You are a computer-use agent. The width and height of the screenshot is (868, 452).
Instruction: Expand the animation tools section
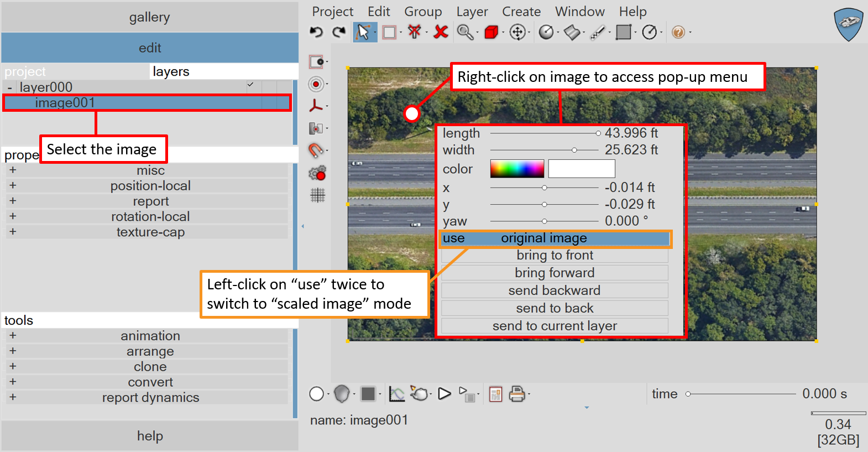pyautogui.click(x=13, y=336)
